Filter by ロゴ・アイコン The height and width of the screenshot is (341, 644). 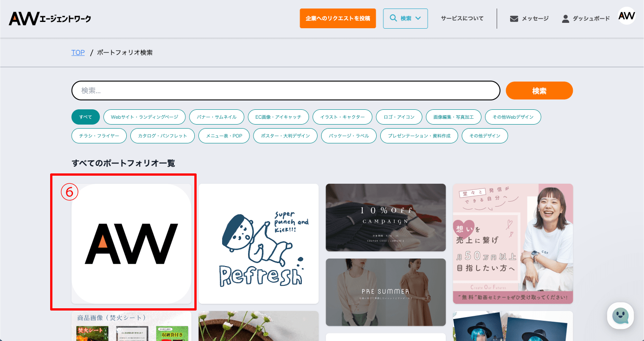(399, 117)
